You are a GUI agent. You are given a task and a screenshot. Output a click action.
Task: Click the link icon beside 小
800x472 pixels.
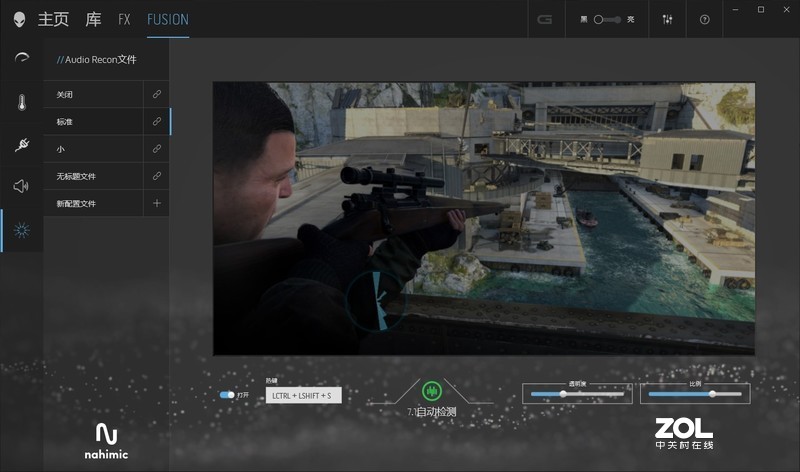click(x=157, y=148)
